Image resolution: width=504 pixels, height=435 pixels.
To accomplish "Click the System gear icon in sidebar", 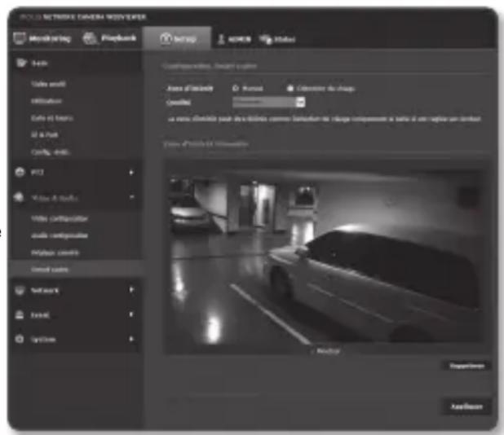I will 20,338.
